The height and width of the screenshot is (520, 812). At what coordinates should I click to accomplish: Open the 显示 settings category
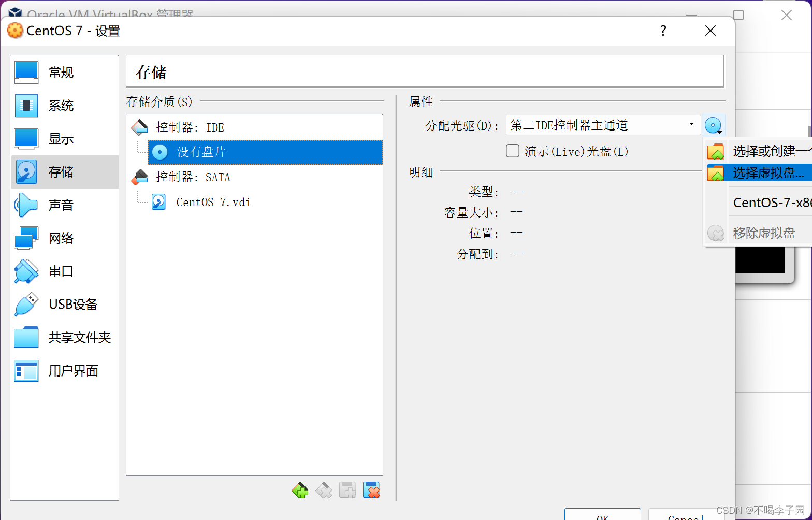pyautogui.click(x=64, y=139)
